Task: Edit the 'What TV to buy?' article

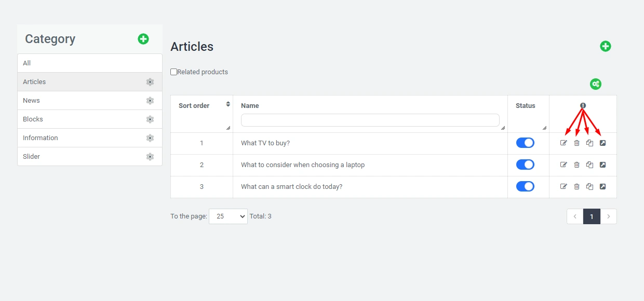Action: point(563,143)
